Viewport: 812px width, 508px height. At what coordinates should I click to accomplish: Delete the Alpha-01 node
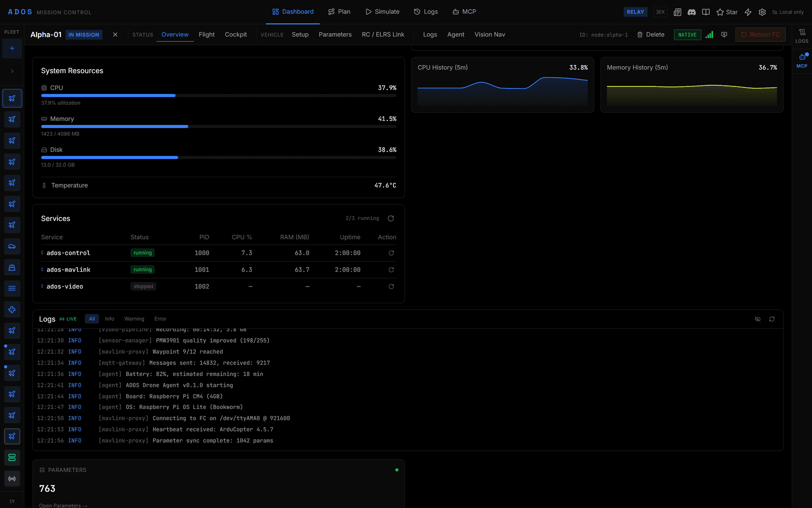(651, 35)
